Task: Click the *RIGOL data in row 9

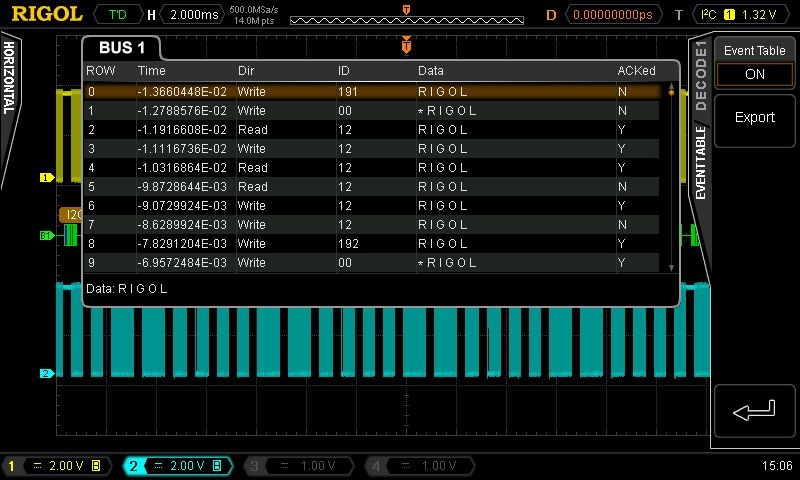Action: (x=447, y=263)
